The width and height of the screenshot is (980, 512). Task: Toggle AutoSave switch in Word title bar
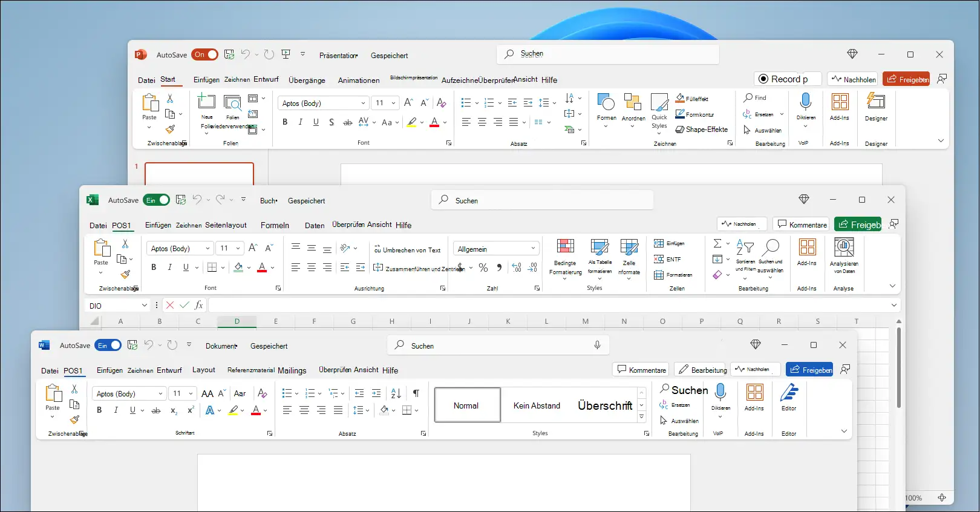pyautogui.click(x=108, y=346)
